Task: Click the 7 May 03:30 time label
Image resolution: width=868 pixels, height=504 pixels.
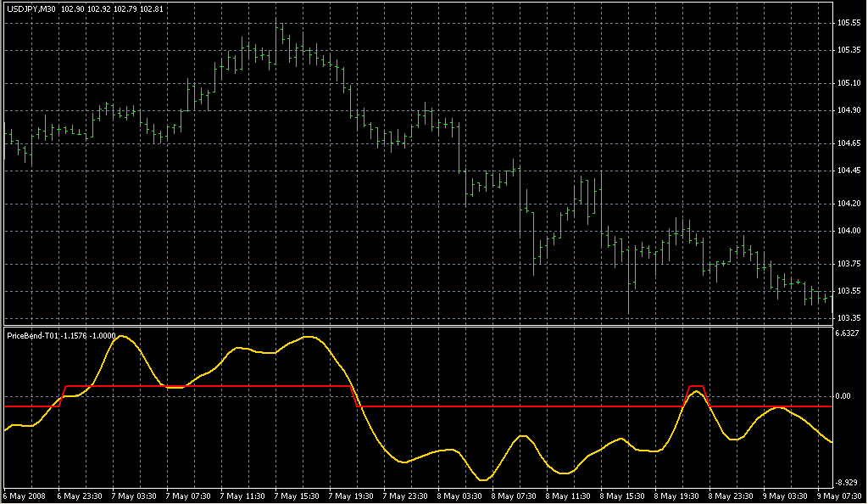Action: pyautogui.click(x=131, y=496)
